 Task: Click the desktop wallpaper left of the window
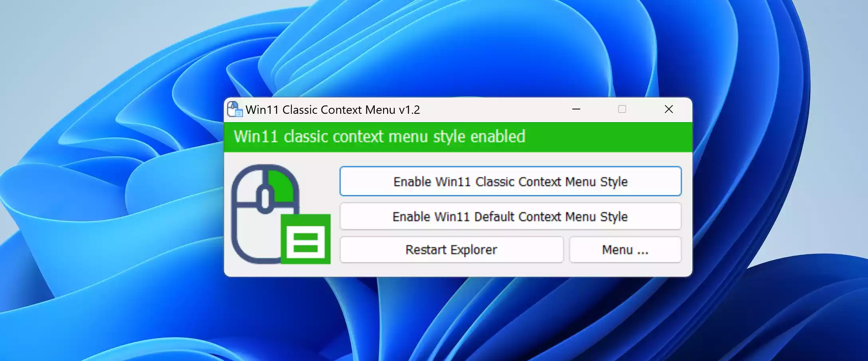(112, 188)
